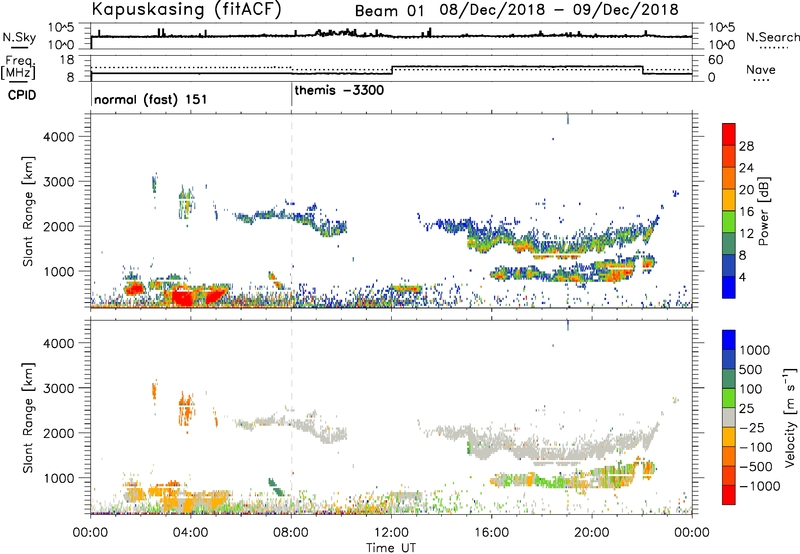Screen dimensions: 800x554
Task: Click the '16:00' time tick label
Action: click(x=491, y=533)
